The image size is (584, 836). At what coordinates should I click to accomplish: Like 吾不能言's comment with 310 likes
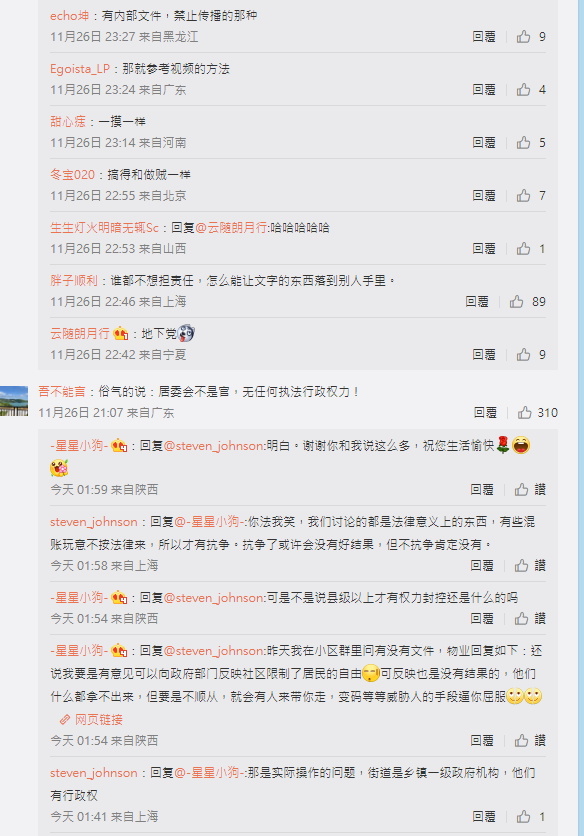click(x=525, y=412)
